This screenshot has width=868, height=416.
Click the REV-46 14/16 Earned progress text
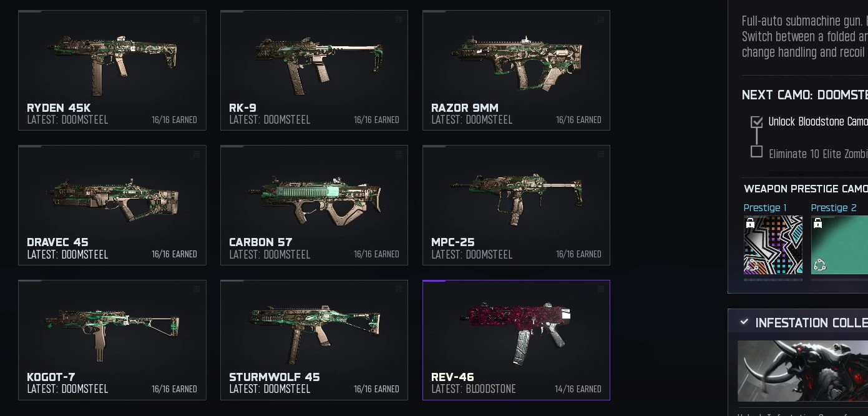578,389
